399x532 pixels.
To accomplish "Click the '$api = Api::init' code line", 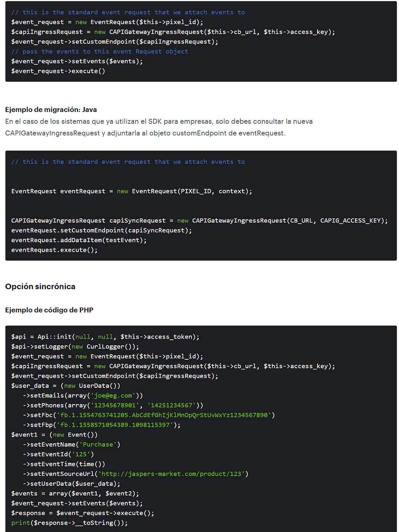I will tap(105, 337).
